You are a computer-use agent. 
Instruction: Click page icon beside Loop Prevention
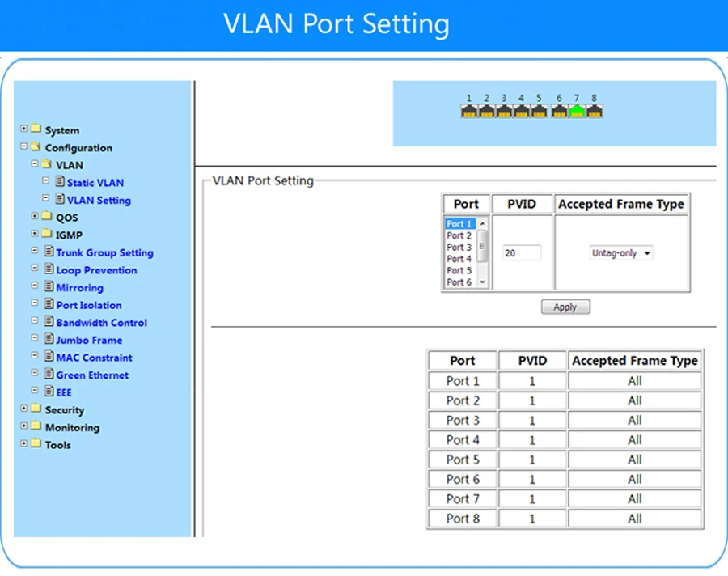point(49,269)
